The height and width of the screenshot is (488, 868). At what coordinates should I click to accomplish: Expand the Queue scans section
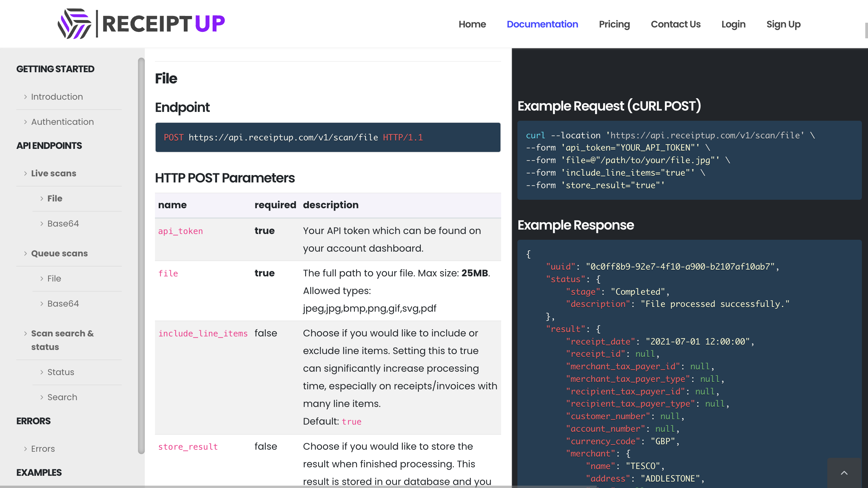(59, 254)
